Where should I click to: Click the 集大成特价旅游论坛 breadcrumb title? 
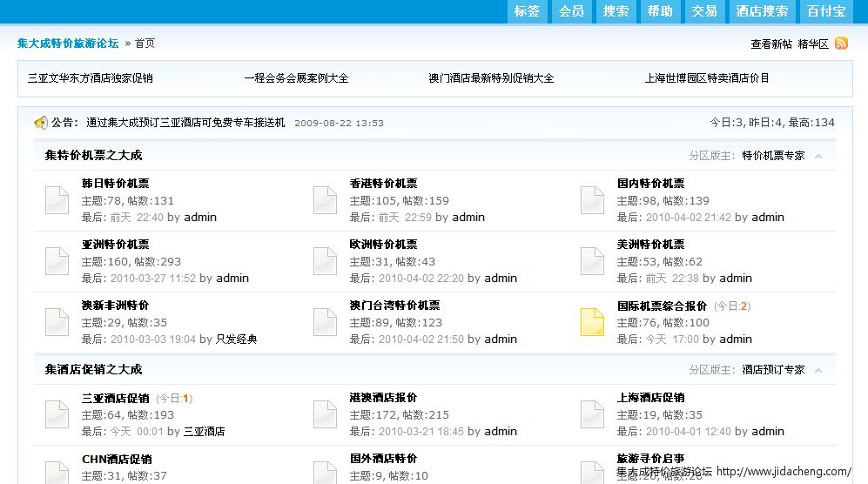pos(68,43)
